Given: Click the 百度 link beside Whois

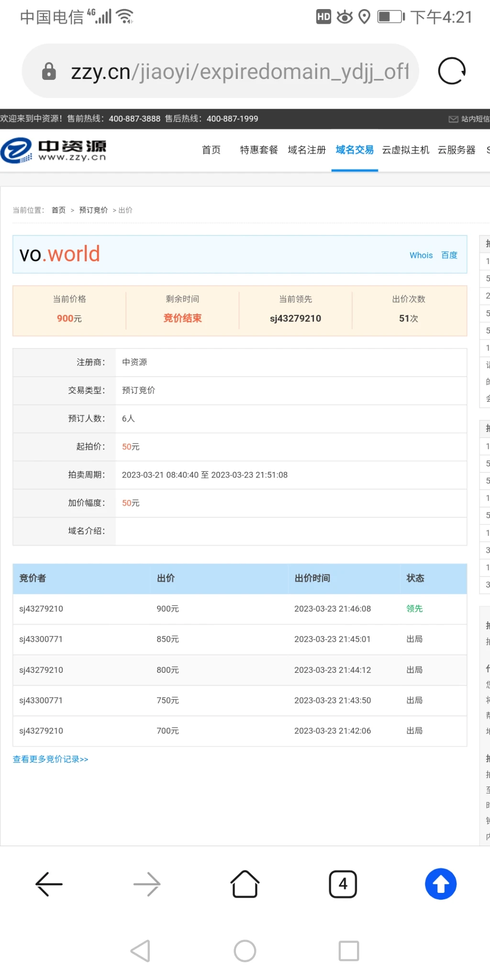Looking at the screenshot, I should (x=449, y=256).
